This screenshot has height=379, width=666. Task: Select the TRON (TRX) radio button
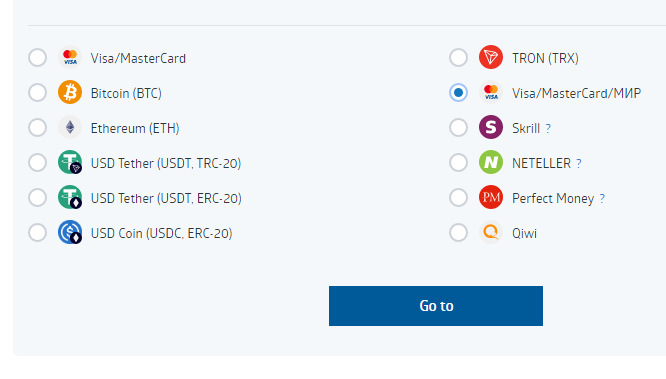pyautogui.click(x=458, y=57)
